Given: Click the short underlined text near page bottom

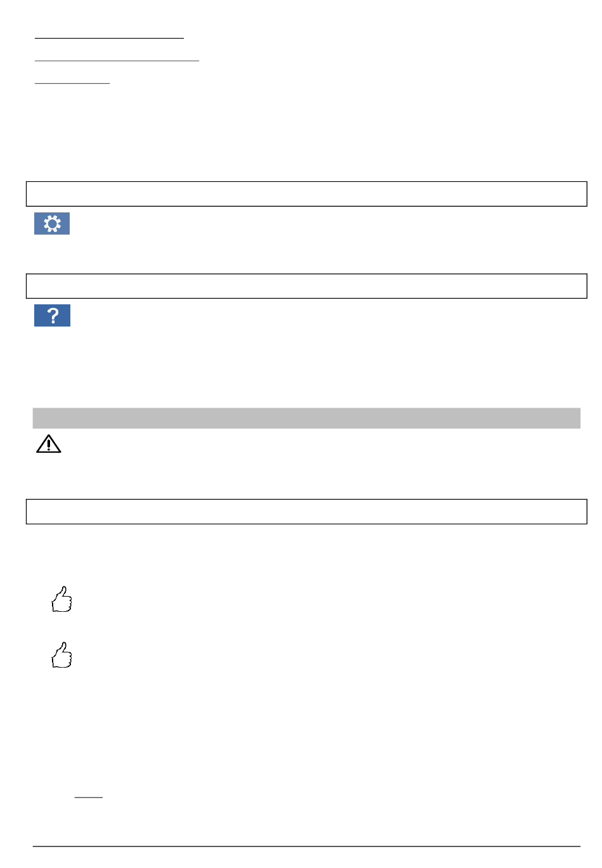Looking at the screenshot, I should pyautogui.click(x=88, y=796).
